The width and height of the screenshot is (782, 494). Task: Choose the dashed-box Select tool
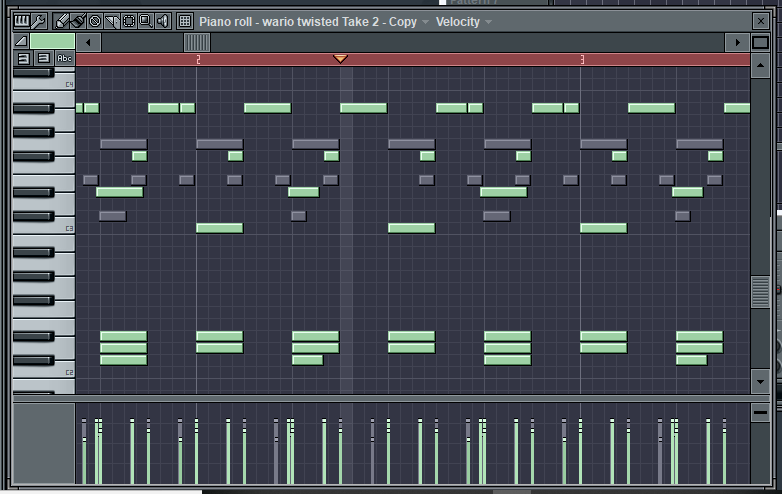pos(129,21)
